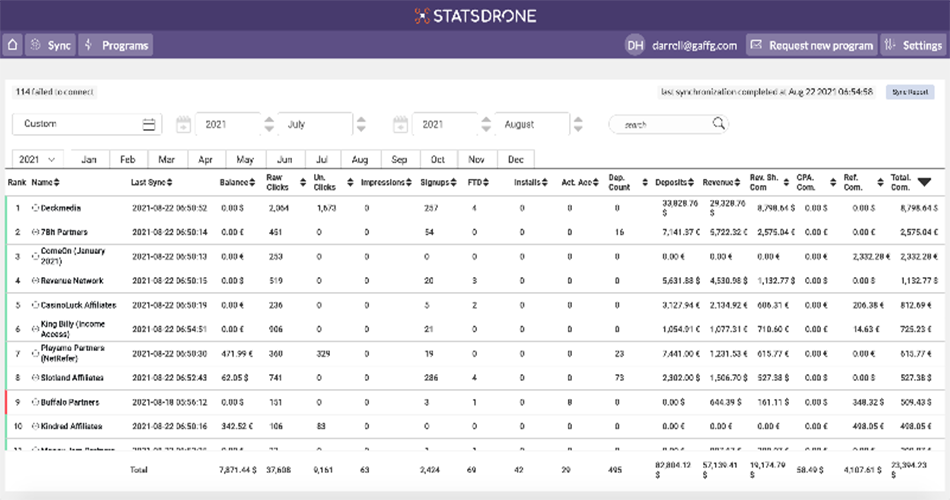Expand the 2021 year selector dropdown
The height and width of the screenshot is (500, 950).
pos(39,159)
